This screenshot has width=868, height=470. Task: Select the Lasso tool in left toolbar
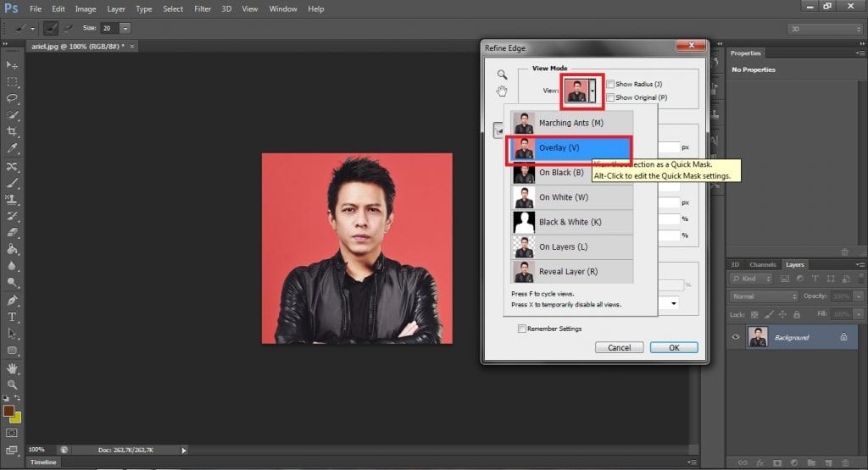pos(12,98)
